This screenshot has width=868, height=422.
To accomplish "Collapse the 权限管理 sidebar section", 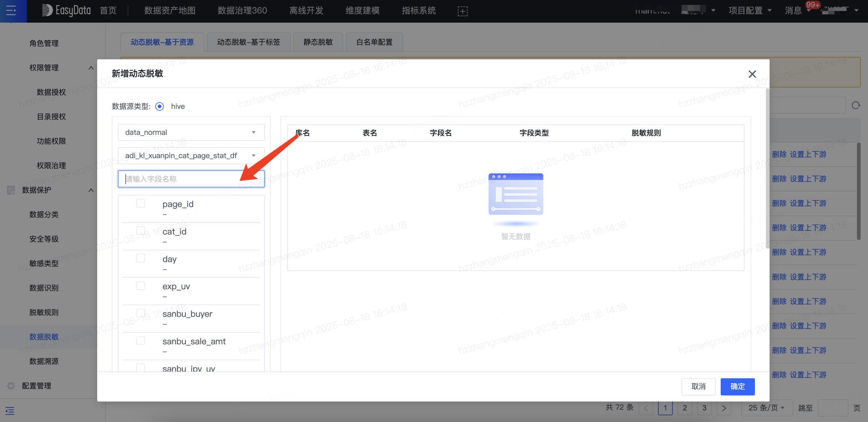I will point(91,68).
